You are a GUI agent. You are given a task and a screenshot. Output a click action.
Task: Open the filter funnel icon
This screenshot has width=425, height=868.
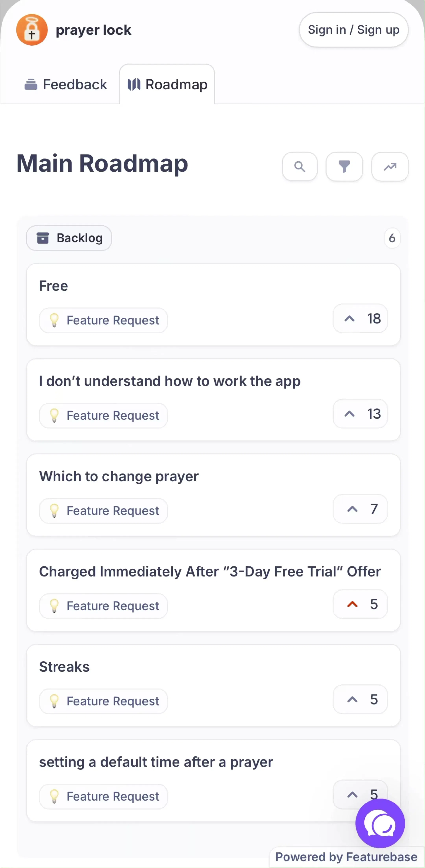pyautogui.click(x=344, y=166)
